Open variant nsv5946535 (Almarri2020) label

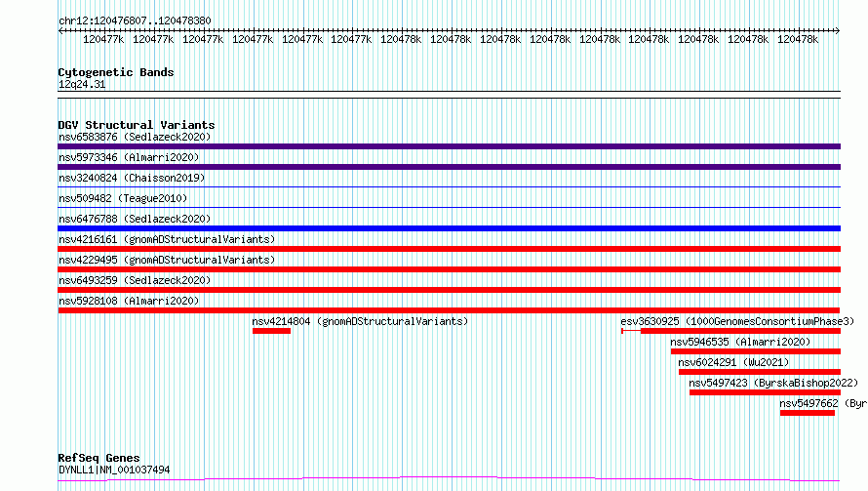[740, 342]
